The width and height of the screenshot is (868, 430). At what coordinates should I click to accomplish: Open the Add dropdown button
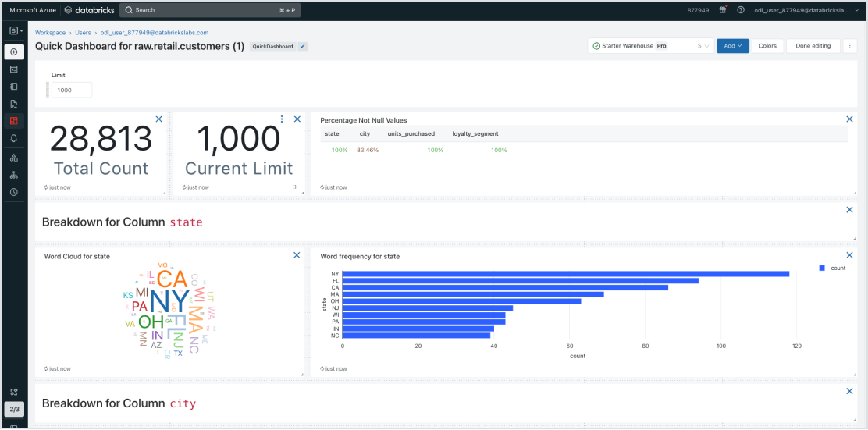[x=732, y=46]
